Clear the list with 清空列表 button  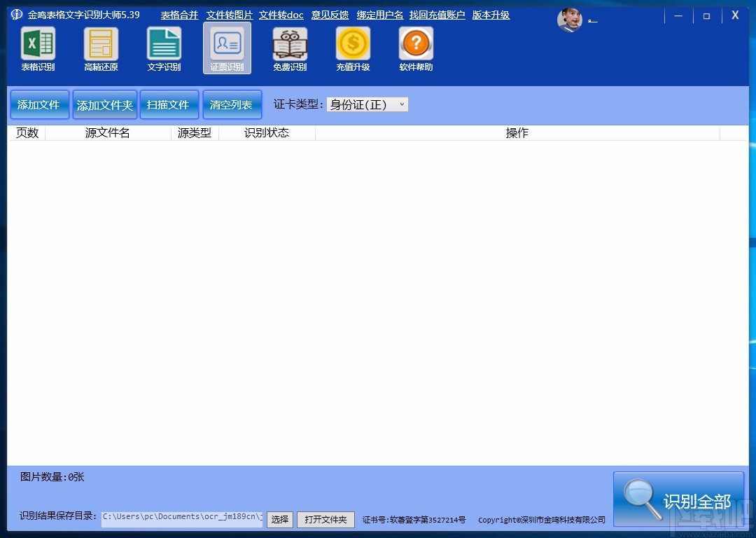point(232,104)
